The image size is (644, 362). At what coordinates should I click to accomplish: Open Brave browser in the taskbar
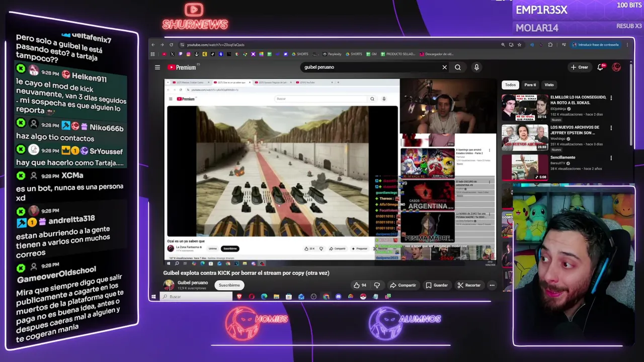(x=239, y=297)
